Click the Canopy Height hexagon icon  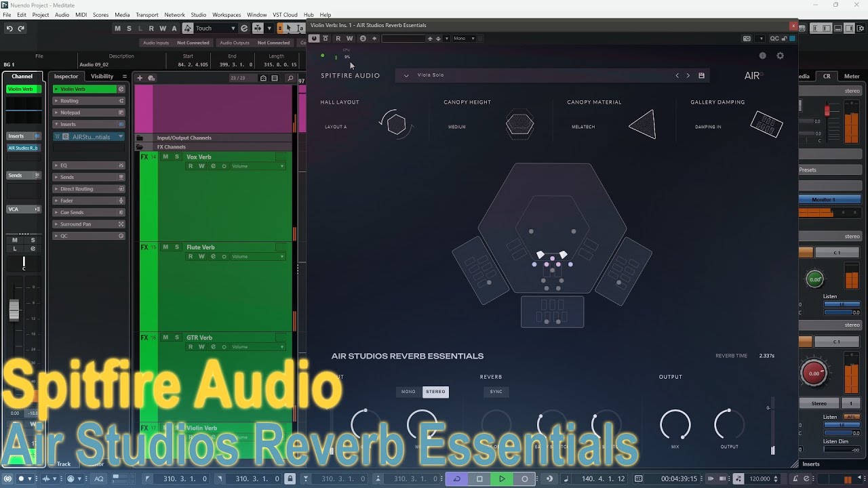[519, 125]
